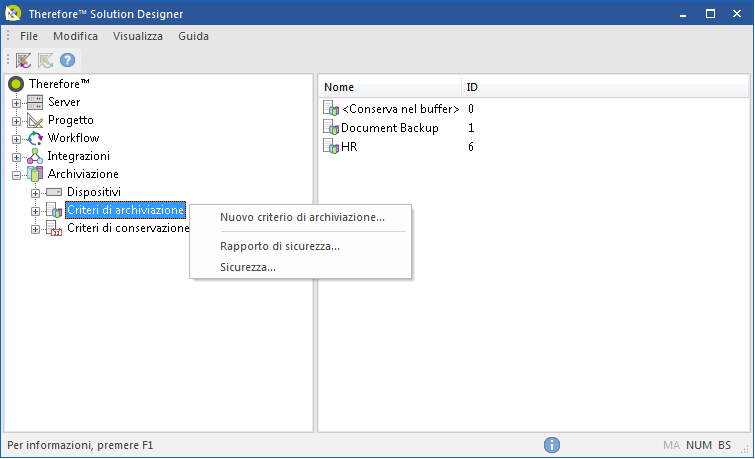Expand the Progetto tree node
This screenshot has width=755, height=459.
pyautogui.click(x=16, y=121)
